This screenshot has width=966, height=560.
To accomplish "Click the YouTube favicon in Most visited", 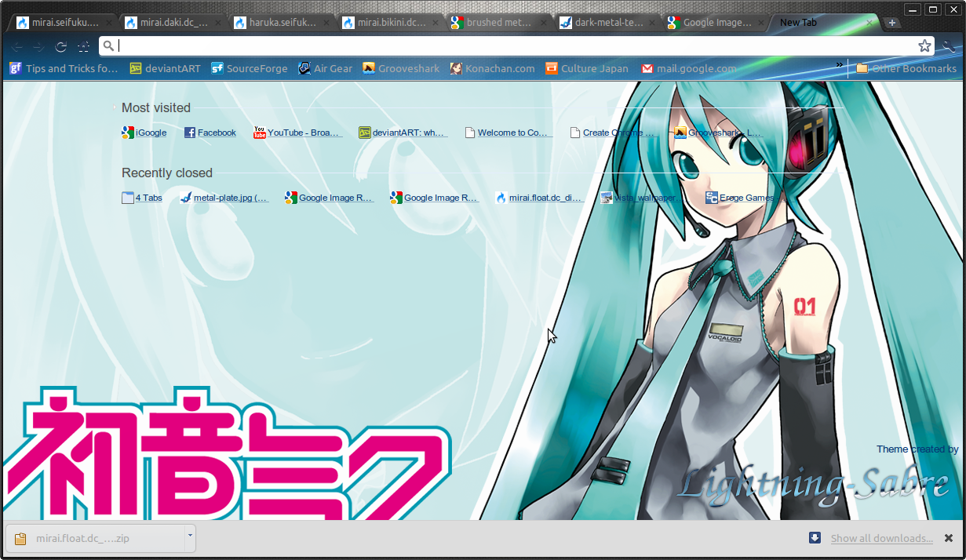I will 259,133.
